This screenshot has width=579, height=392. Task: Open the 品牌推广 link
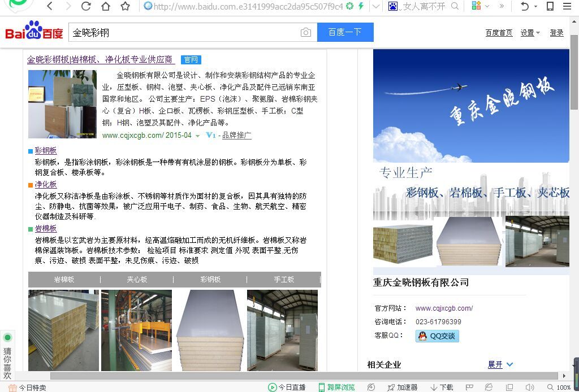tap(237, 136)
